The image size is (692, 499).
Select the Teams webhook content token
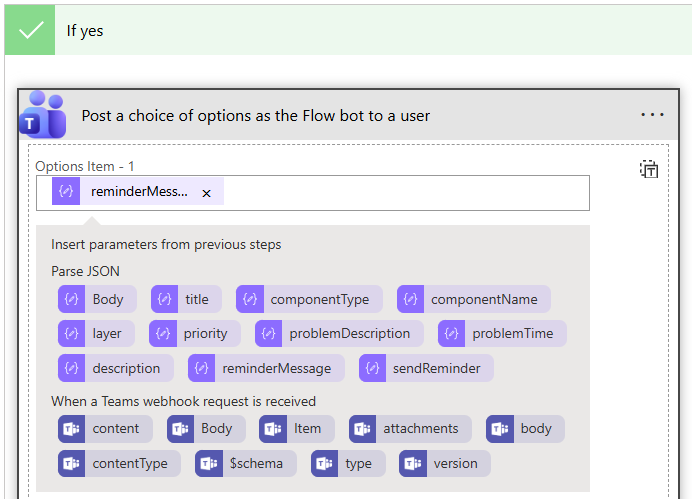[105, 428]
